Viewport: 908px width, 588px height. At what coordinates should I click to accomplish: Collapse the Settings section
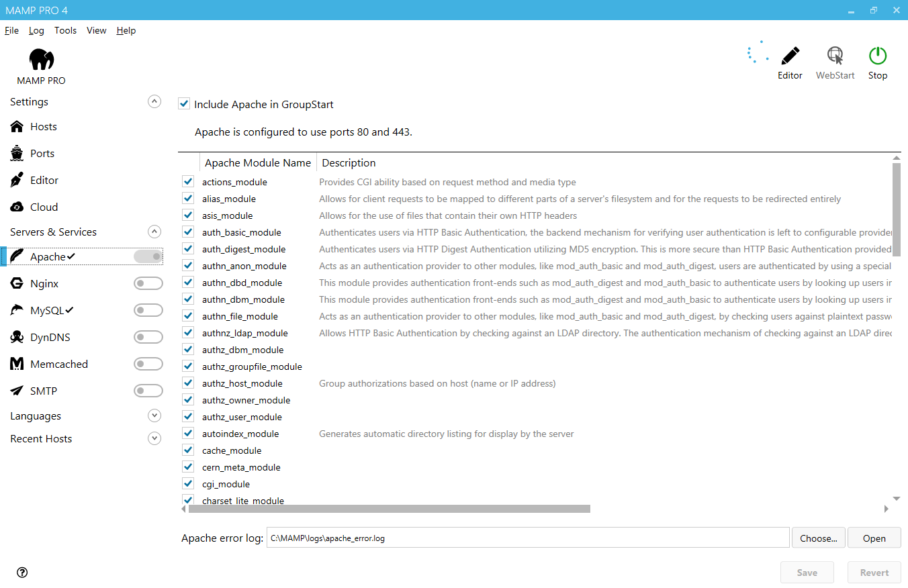(154, 102)
